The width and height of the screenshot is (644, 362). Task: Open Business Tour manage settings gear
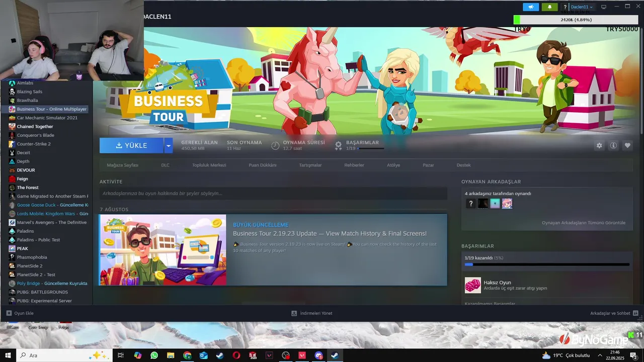[599, 145]
